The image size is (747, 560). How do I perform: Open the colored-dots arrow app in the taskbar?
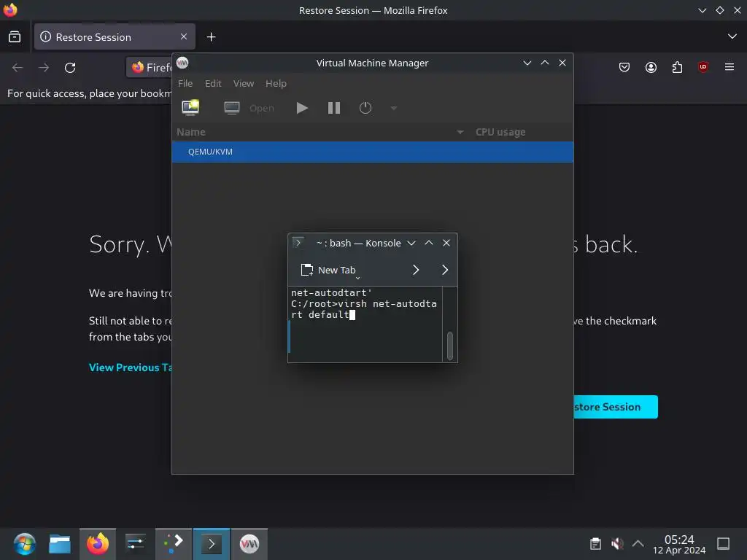[174, 544]
